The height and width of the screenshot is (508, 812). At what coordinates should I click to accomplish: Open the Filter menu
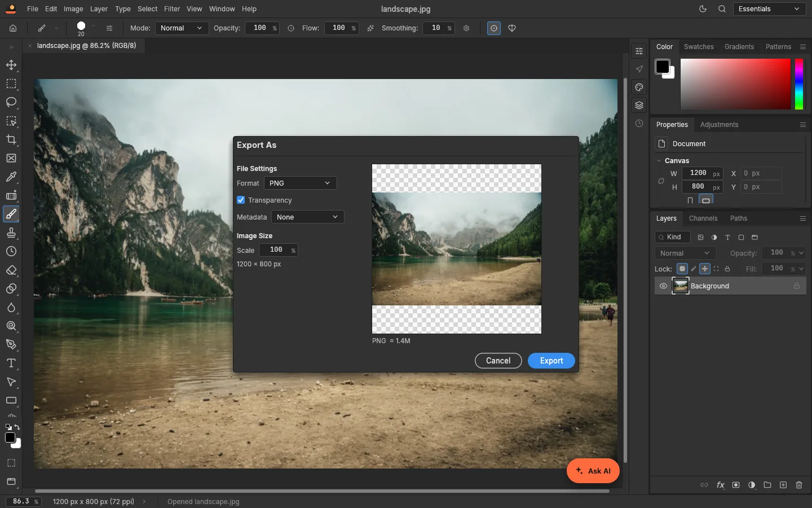[172, 8]
